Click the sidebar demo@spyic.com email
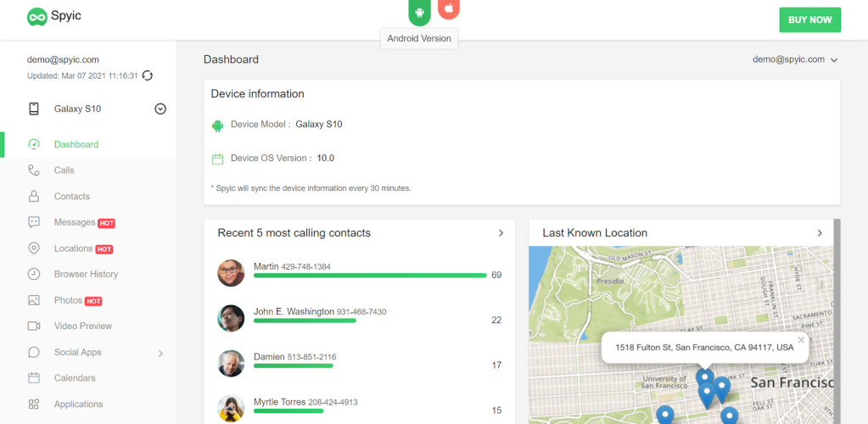 pos(63,59)
